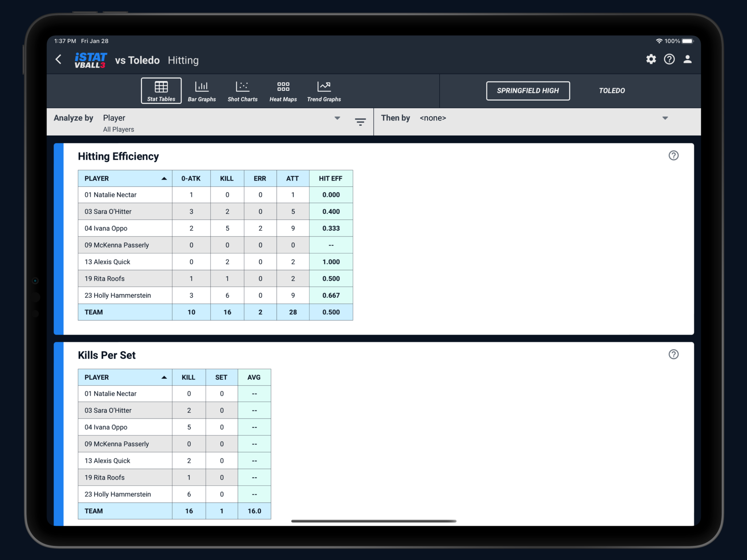Click the top help question mark icon
747x560 pixels.
point(669,59)
